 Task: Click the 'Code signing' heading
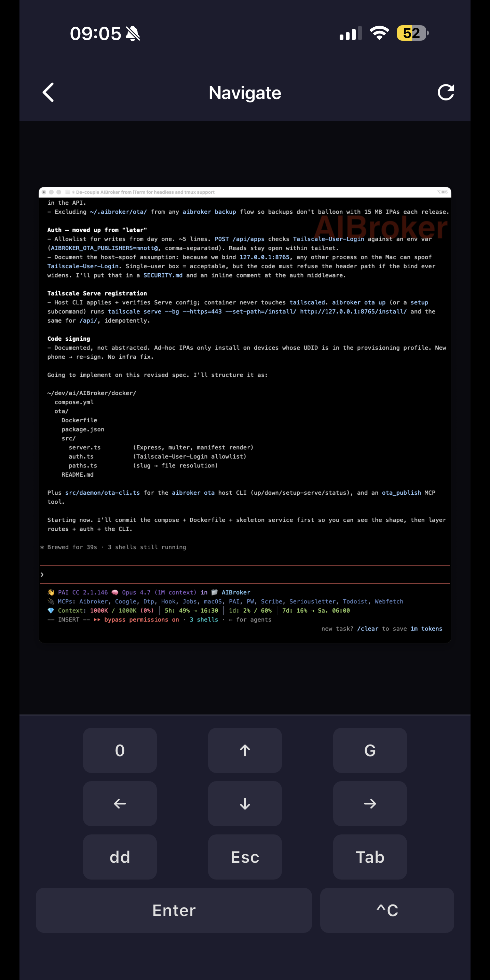point(69,339)
